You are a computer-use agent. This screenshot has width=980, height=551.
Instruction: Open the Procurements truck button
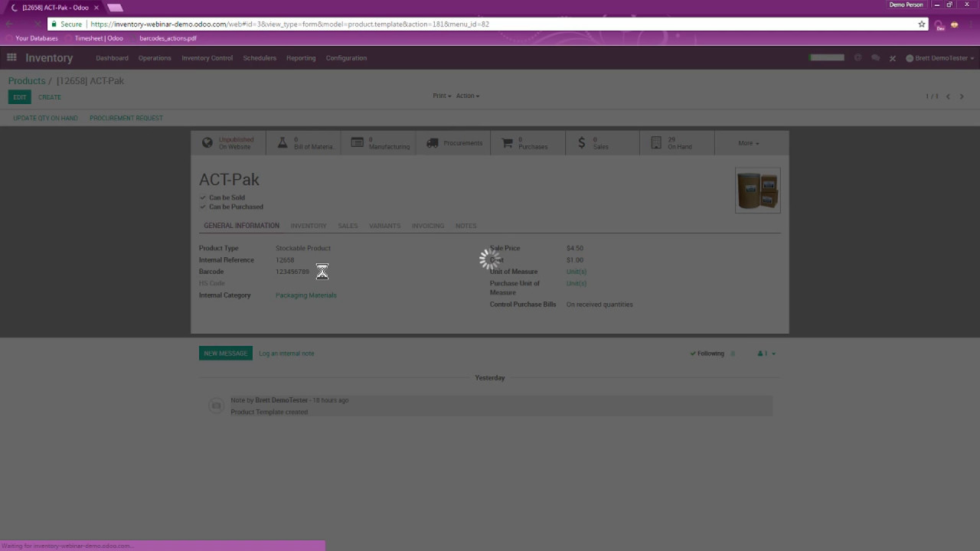click(453, 143)
